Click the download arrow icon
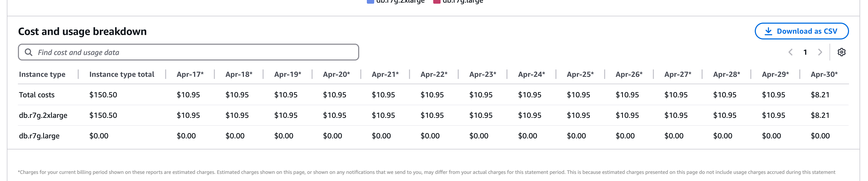Screen dimensions: 868x181 click(x=768, y=31)
